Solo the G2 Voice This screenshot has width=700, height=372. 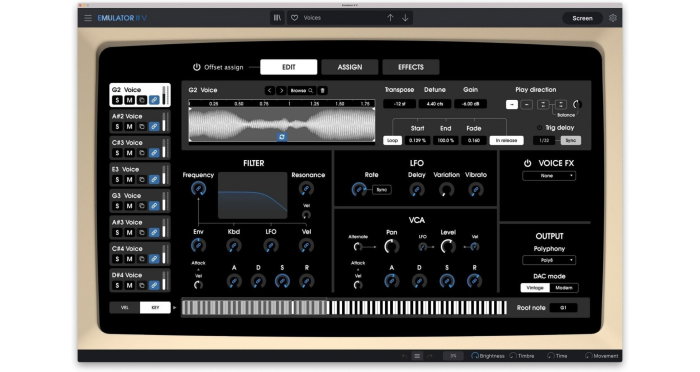point(117,100)
